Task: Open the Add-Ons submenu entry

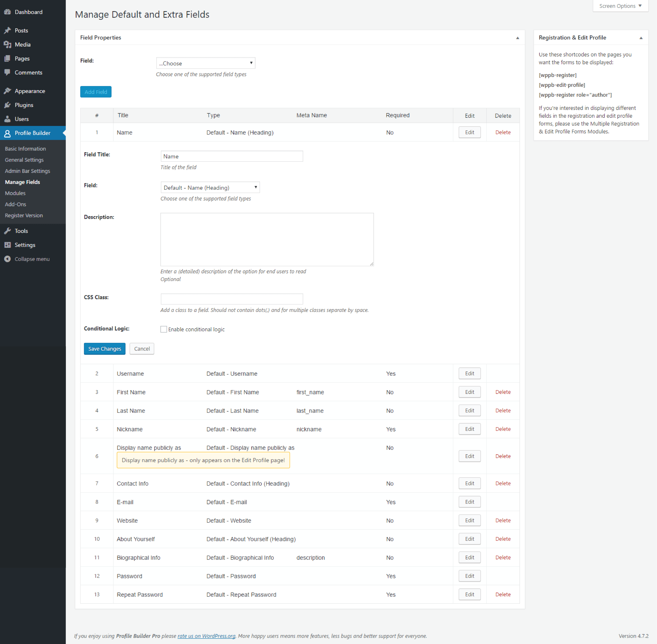Action: pyautogui.click(x=15, y=204)
